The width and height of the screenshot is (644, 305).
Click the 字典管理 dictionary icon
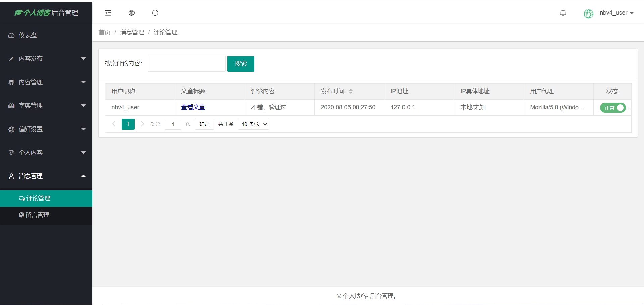tap(11, 105)
